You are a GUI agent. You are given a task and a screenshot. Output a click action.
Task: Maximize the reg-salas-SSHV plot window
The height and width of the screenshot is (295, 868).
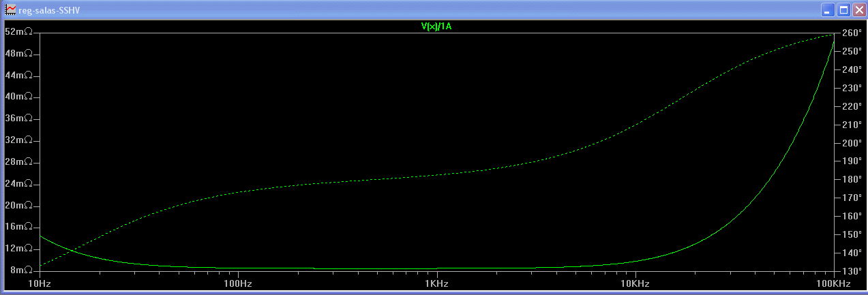pos(843,10)
